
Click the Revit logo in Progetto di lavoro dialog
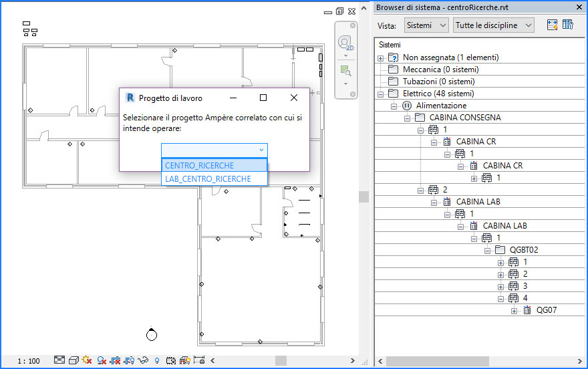(x=130, y=98)
